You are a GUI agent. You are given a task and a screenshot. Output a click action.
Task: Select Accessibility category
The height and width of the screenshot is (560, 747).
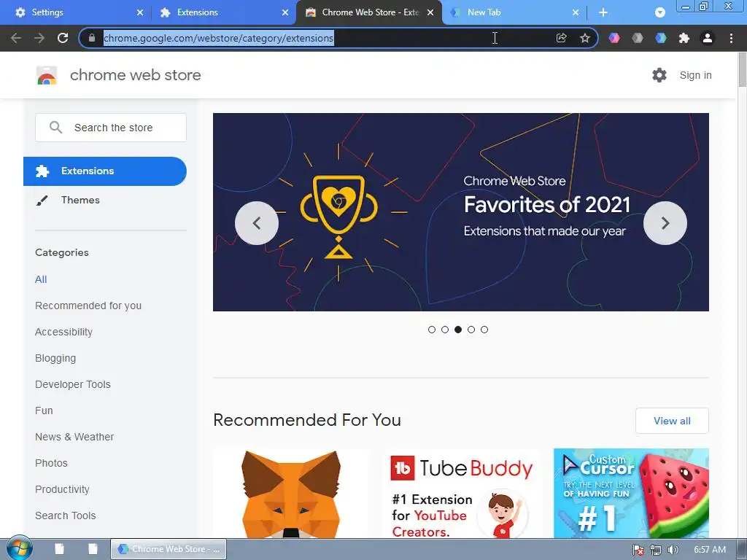pos(64,332)
